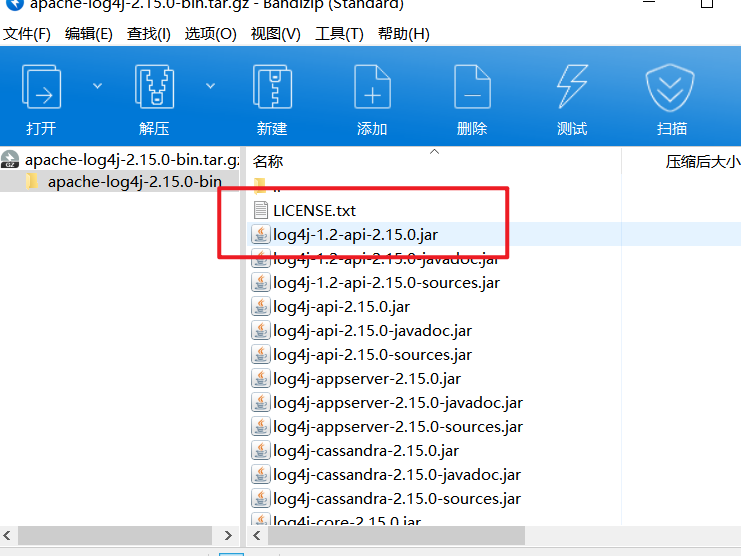
Task: Click right arrow of tree pane scrollbar
Action: click(228, 535)
